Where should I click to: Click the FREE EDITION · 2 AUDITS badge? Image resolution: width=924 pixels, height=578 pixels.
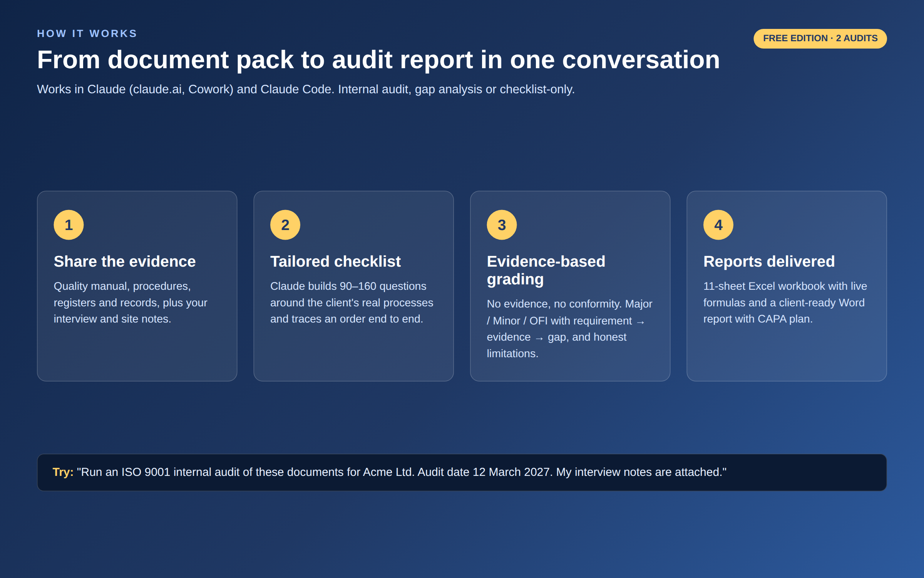point(820,39)
